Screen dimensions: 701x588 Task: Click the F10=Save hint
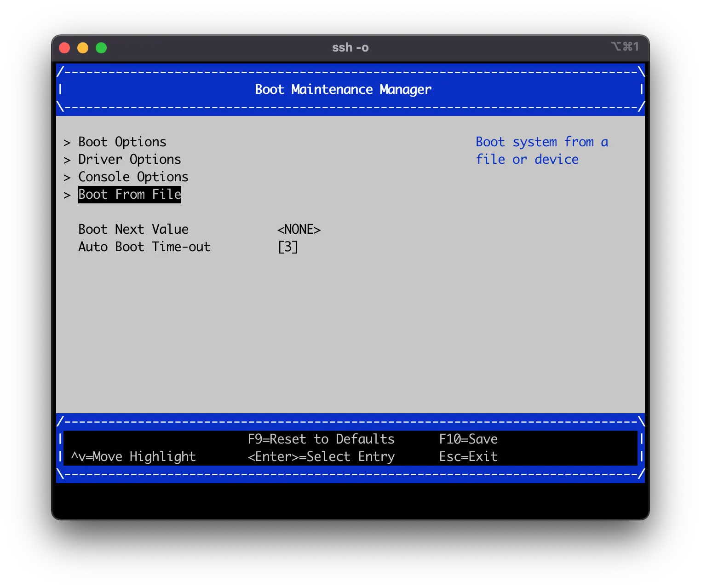click(468, 439)
